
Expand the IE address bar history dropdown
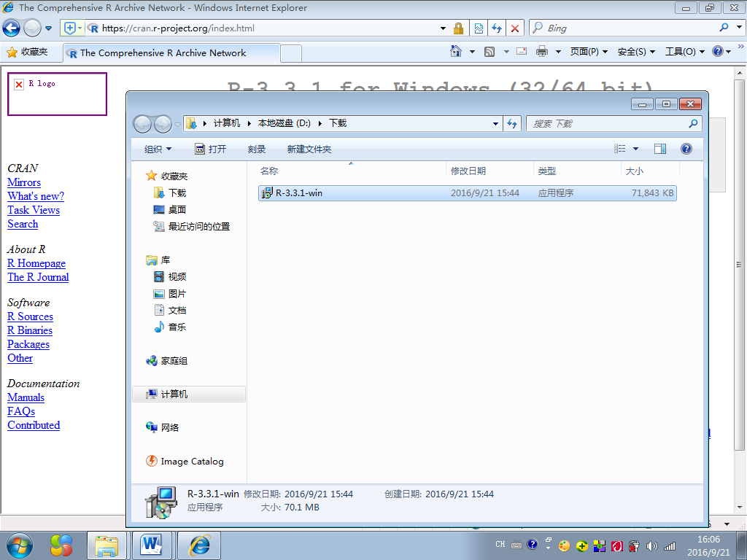(443, 28)
